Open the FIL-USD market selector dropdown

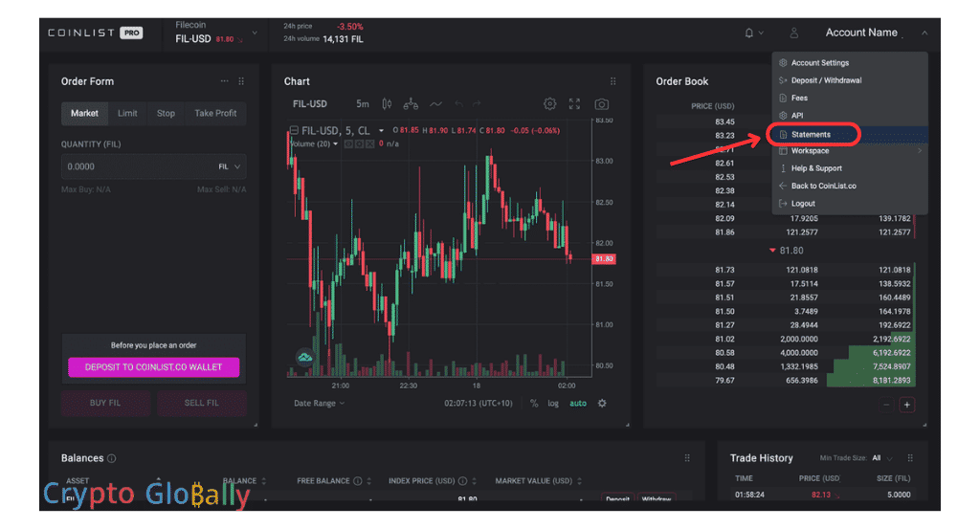click(255, 33)
